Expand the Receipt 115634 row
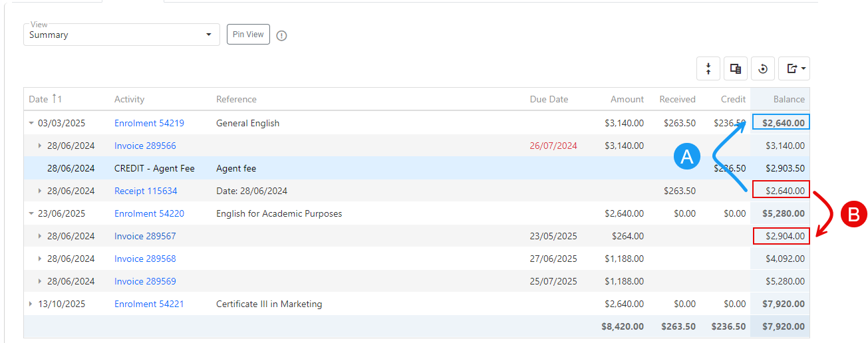This screenshot has width=868, height=343. pyautogui.click(x=39, y=191)
